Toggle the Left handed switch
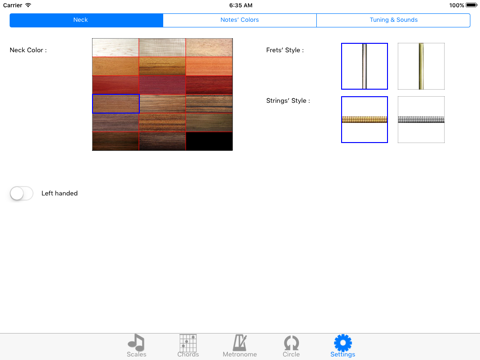 (x=21, y=193)
